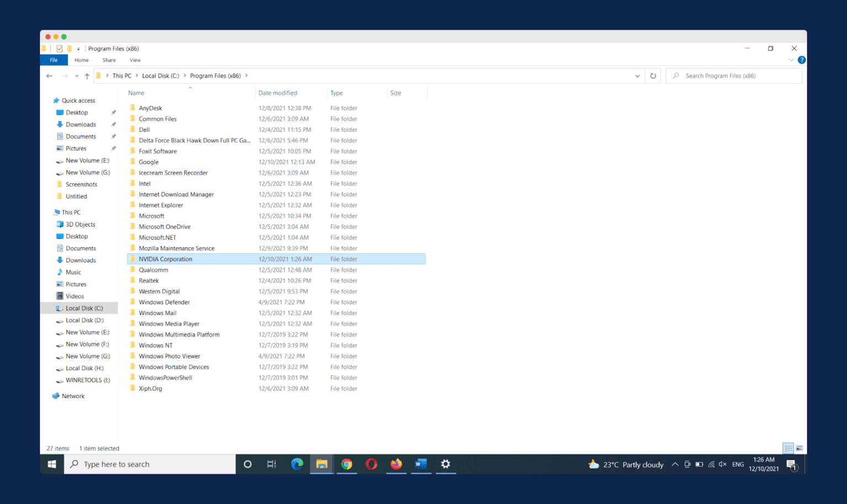This screenshot has height=504, width=847.
Task: Open the address bar history dropdown
Action: 637,76
